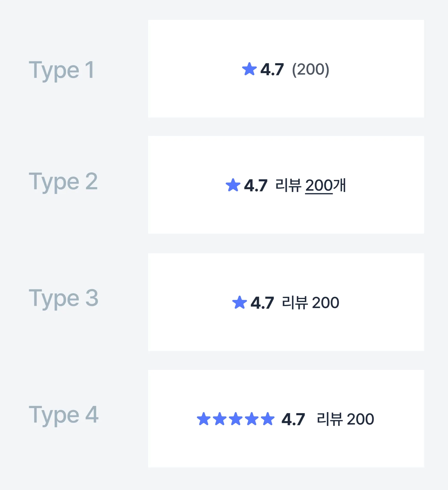Click the 4.7 score beside the five stars
The height and width of the screenshot is (490, 448).
293,419
